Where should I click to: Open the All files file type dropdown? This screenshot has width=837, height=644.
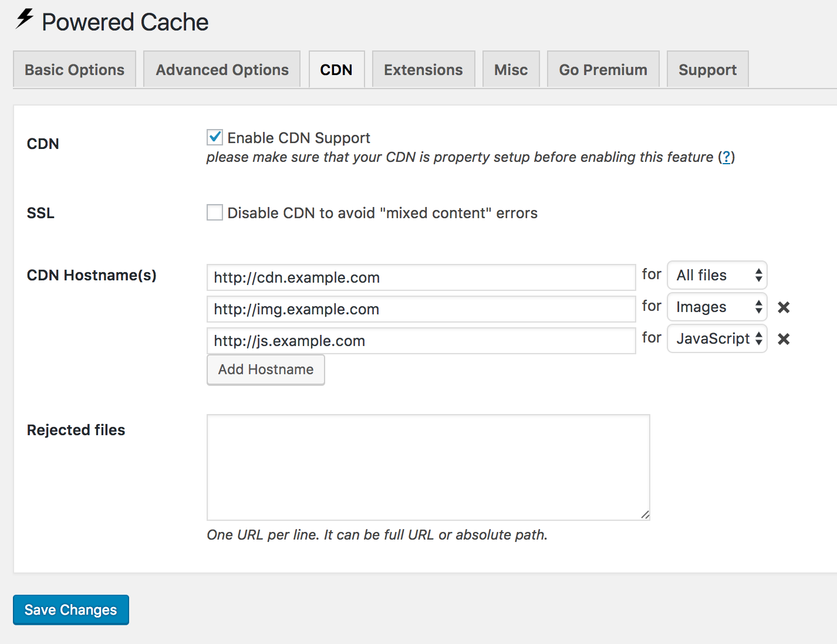[x=717, y=275]
